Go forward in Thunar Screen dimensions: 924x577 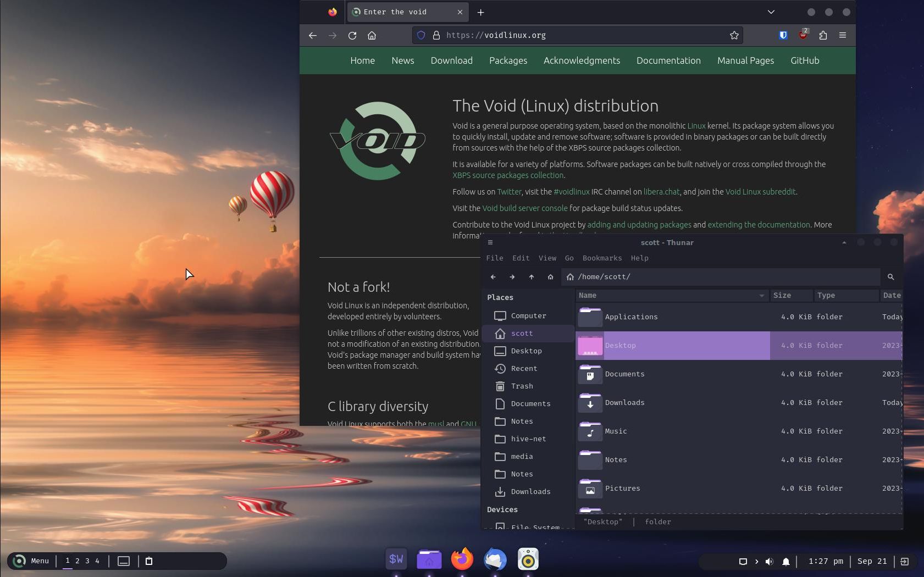(512, 277)
